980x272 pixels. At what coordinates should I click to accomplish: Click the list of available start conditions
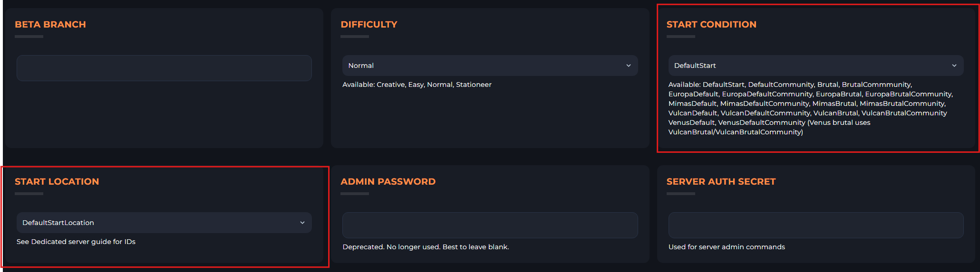808,108
